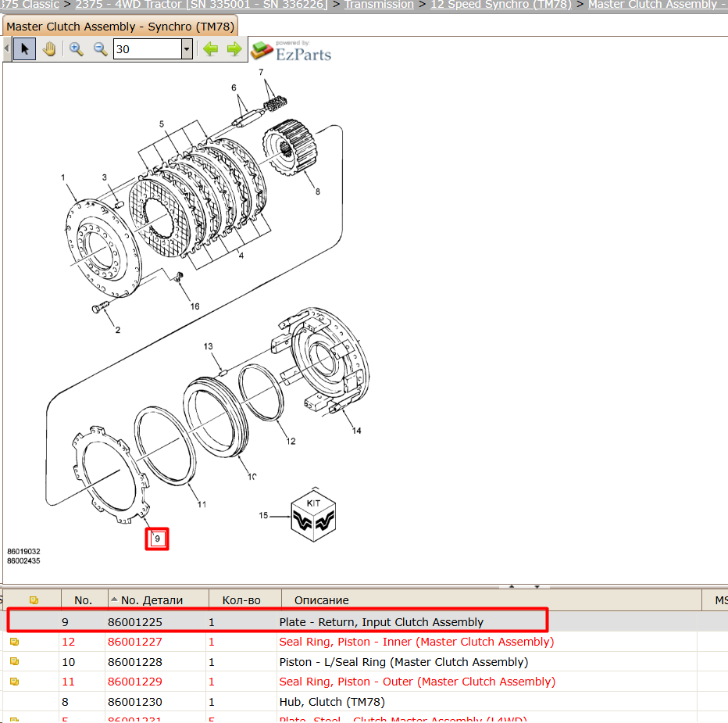Select the Seal Ring, Piston - Outer row
Screen dimensions: 728x723
click(x=417, y=682)
